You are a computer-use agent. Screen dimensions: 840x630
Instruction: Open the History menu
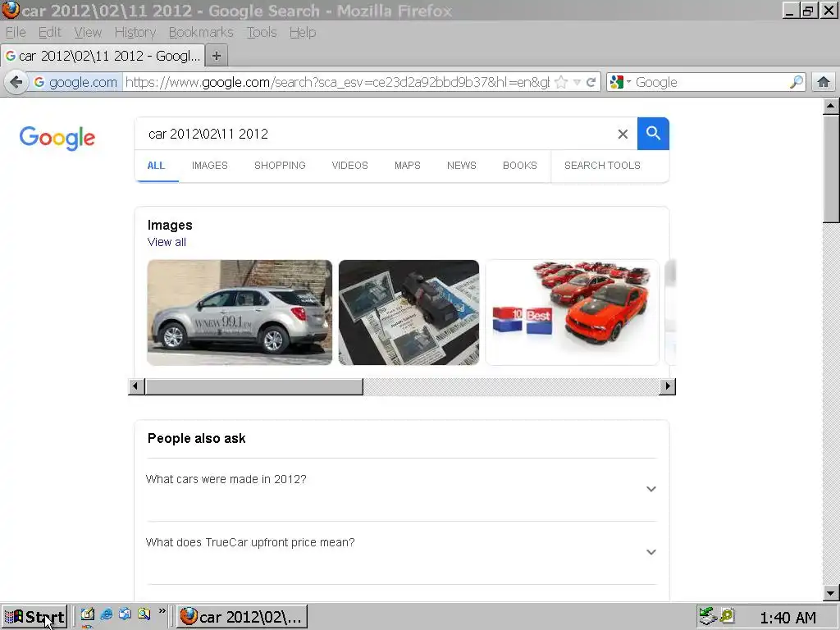[x=135, y=32]
